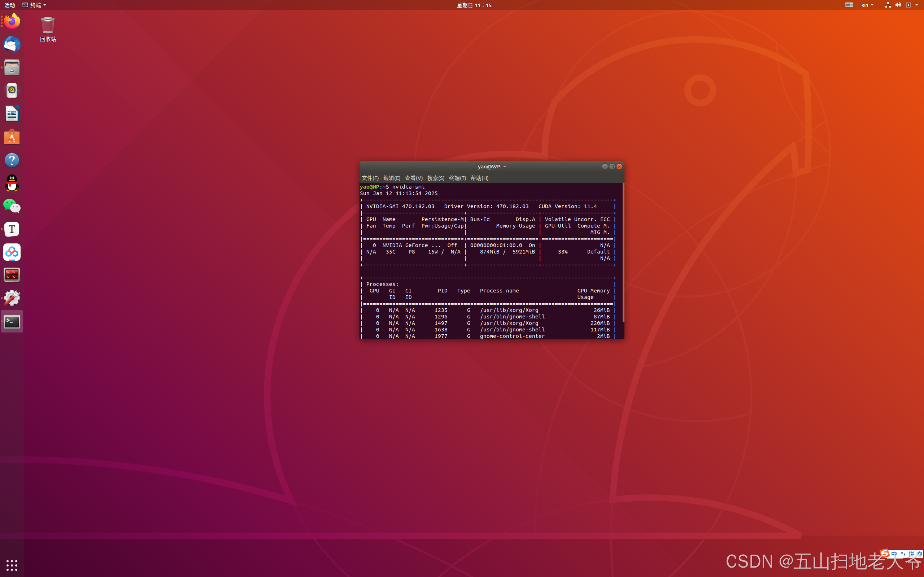This screenshot has width=924, height=577.
Task: Launch LibreOffice Writer from dock
Action: [12, 114]
